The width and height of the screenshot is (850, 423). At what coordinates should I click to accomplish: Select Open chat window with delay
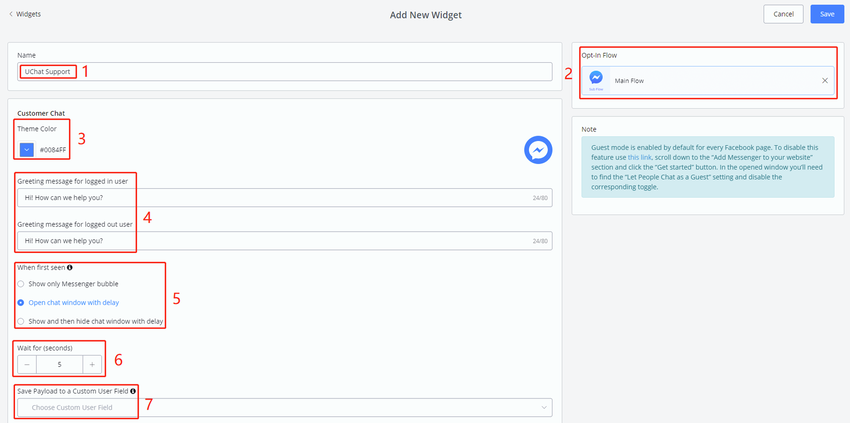[x=22, y=303]
